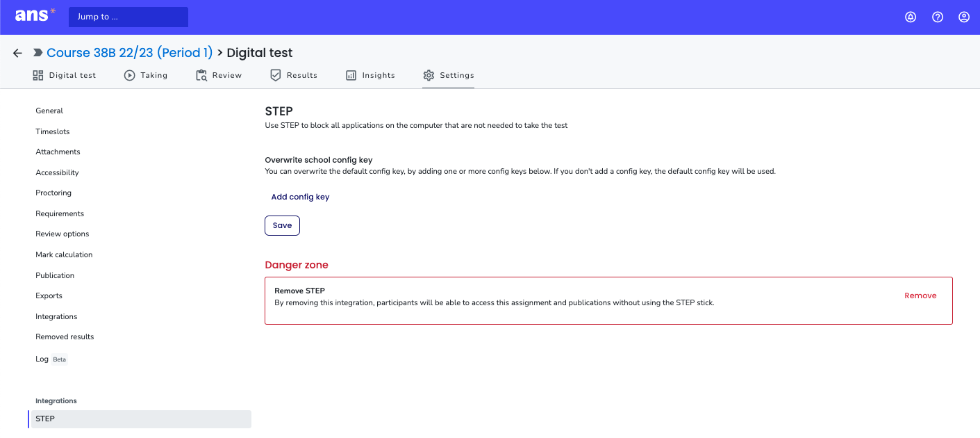Click the Save button
Image resolution: width=980 pixels, height=438 pixels.
(x=282, y=225)
